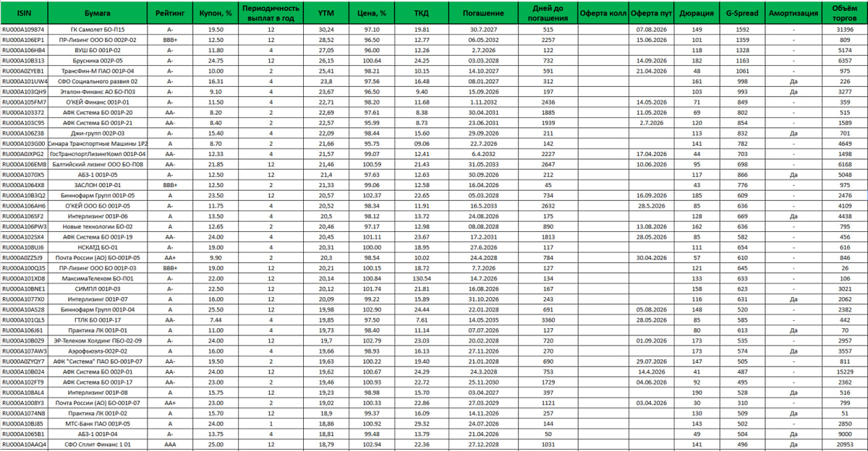This screenshot has width=868, height=451.
Task: Select the ПР-Лизинг ООО БО 002Р-02 cell
Action: click(x=98, y=40)
